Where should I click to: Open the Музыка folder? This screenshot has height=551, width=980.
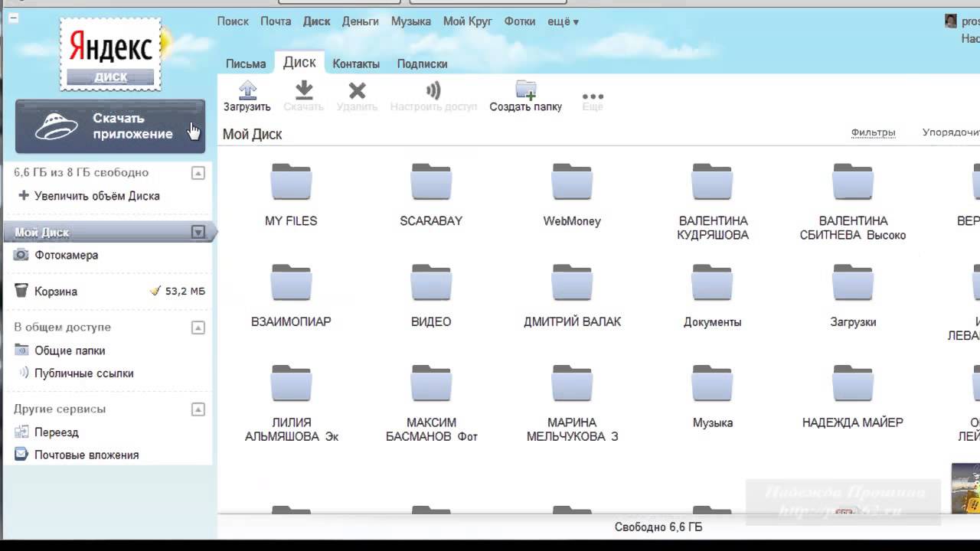pos(713,383)
